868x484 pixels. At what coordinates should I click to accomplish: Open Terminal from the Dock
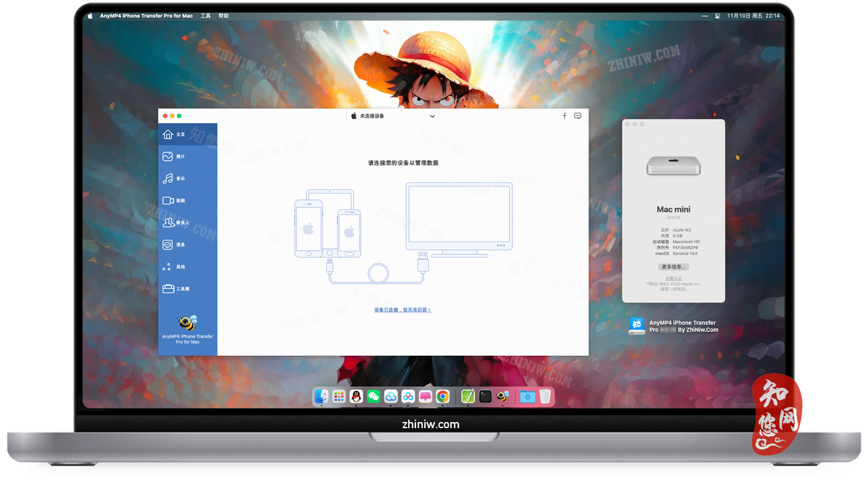click(485, 397)
